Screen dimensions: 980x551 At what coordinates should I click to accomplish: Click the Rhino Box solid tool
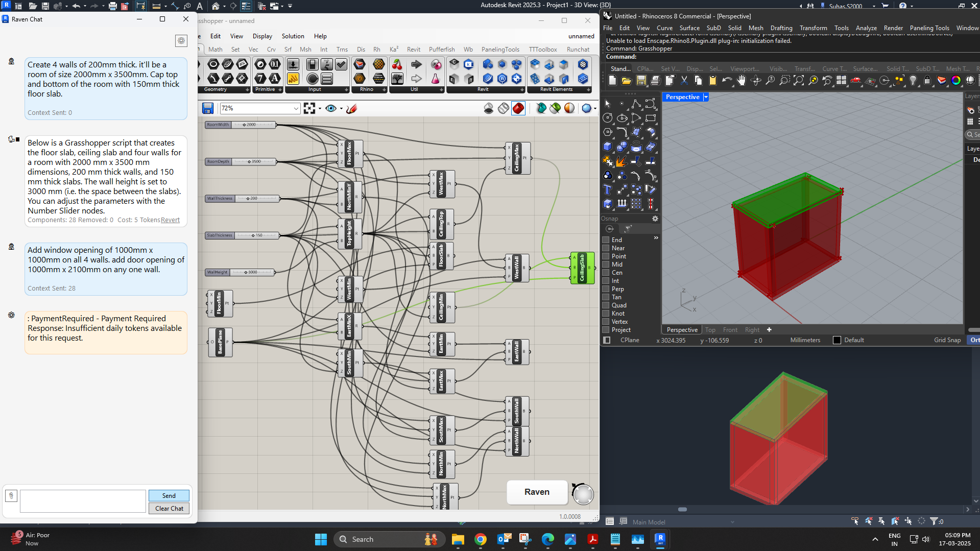[607, 147]
